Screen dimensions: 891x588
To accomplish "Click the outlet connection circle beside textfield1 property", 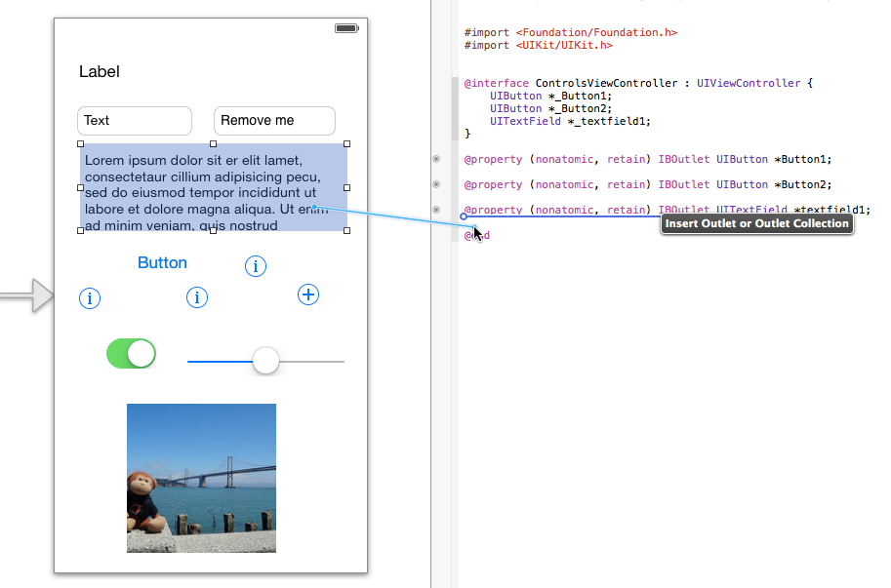I will [x=436, y=210].
